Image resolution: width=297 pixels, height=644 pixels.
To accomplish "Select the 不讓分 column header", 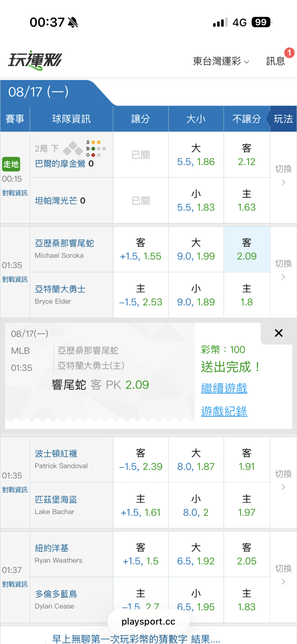I will [x=247, y=119].
